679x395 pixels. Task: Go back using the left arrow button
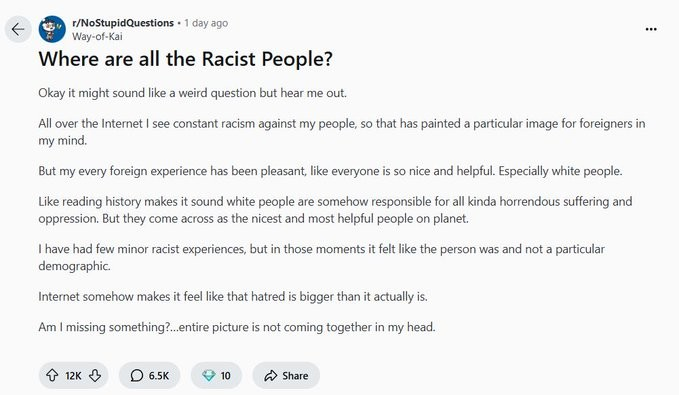click(18, 29)
